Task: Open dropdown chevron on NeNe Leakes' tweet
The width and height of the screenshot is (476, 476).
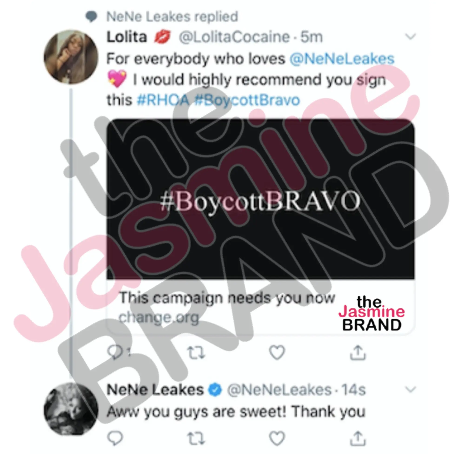Action: tap(410, 390)
